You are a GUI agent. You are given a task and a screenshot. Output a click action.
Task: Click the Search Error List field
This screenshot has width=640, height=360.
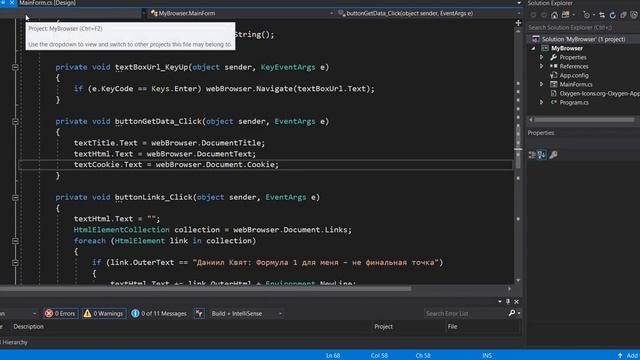(465, 313)
